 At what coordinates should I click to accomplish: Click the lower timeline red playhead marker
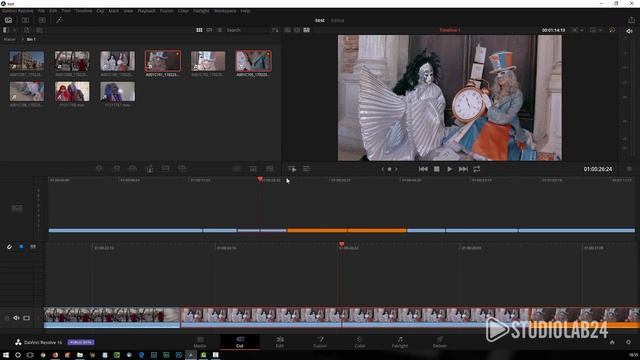[341, 244]
